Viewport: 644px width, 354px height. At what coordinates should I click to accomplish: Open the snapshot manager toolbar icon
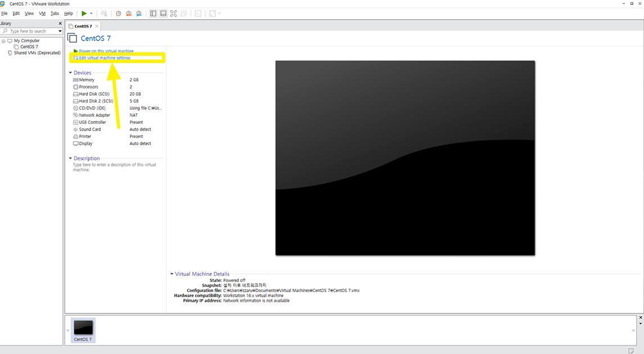[x=139, y=14]
